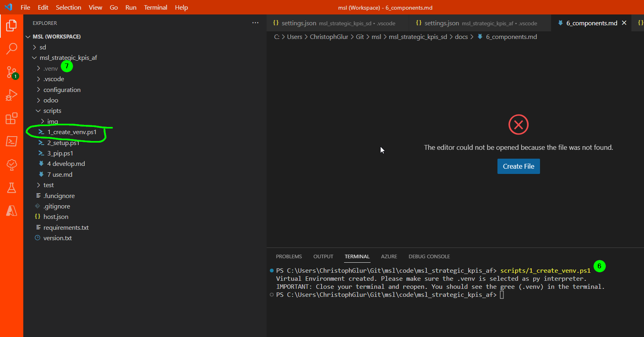Image resolution: width=644 pixels, height=337 pixels.
Task: Open the Run menu
Action: pyautogui.click(x=131, y=7)
